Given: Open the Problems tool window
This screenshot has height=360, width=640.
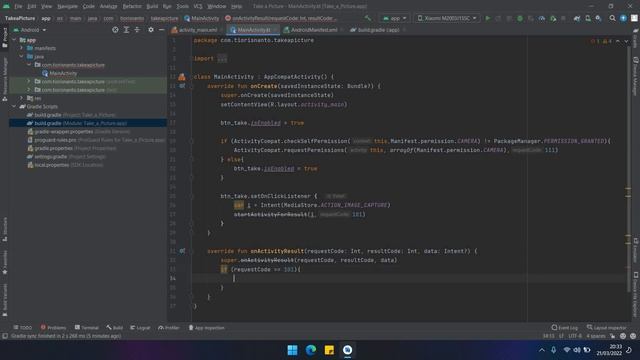Looking at the screenshot, I should coord(53,328).
